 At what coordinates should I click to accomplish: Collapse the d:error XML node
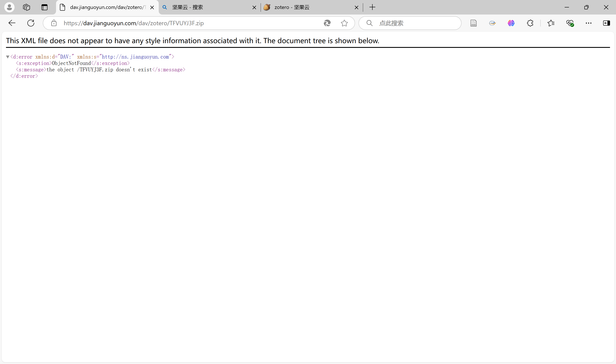pos(8,57)
